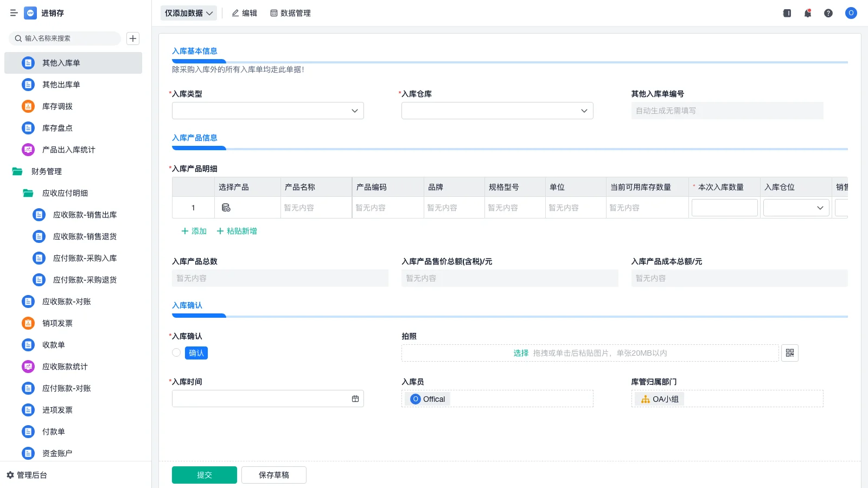The width and height of the screenshot is (868, 488).
Task: Click the 库存盘点 form icon
Action: (28, 128)
